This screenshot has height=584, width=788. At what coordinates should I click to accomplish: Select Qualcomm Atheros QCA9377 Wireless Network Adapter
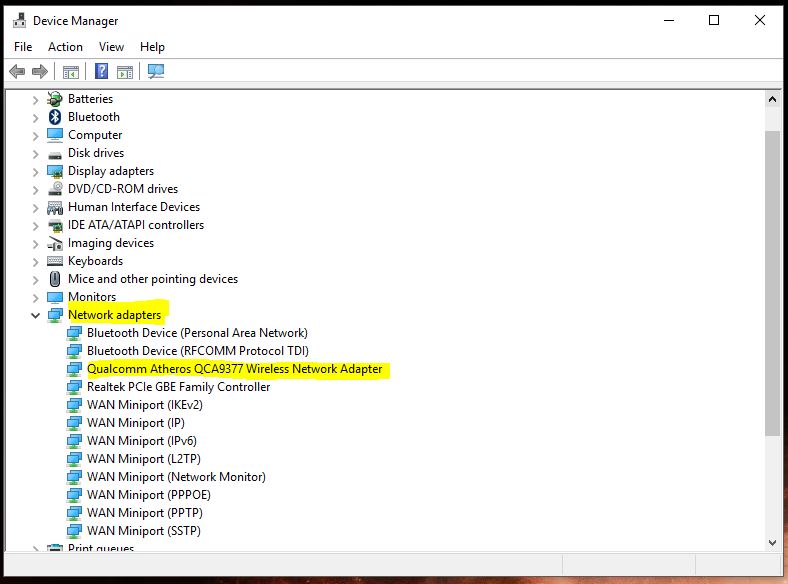pyautogui.click(x=235, y=369)
